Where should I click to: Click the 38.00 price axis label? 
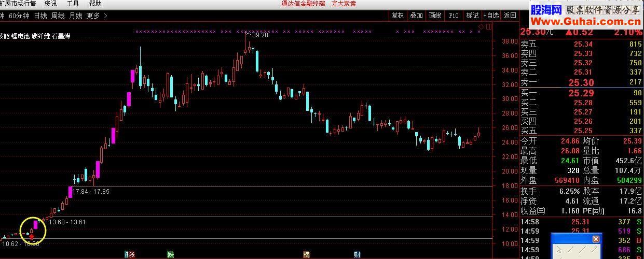pyautogui.click(x=510, y=41)
